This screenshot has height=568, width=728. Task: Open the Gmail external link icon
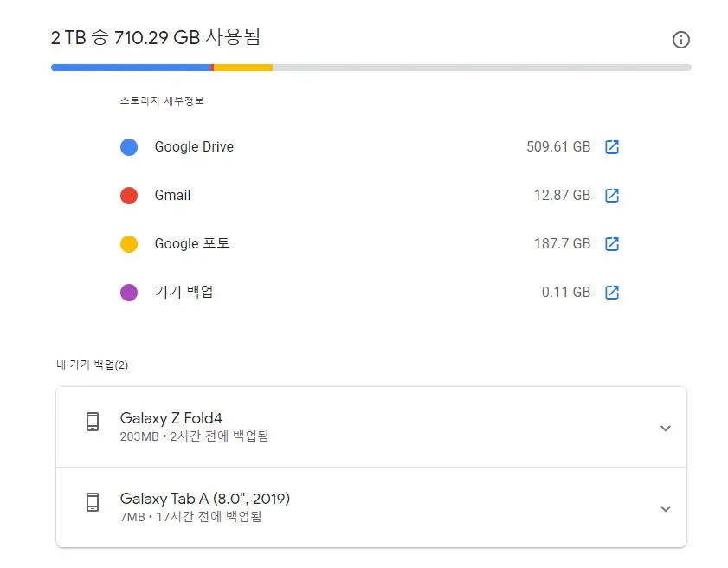click(612, 196)
